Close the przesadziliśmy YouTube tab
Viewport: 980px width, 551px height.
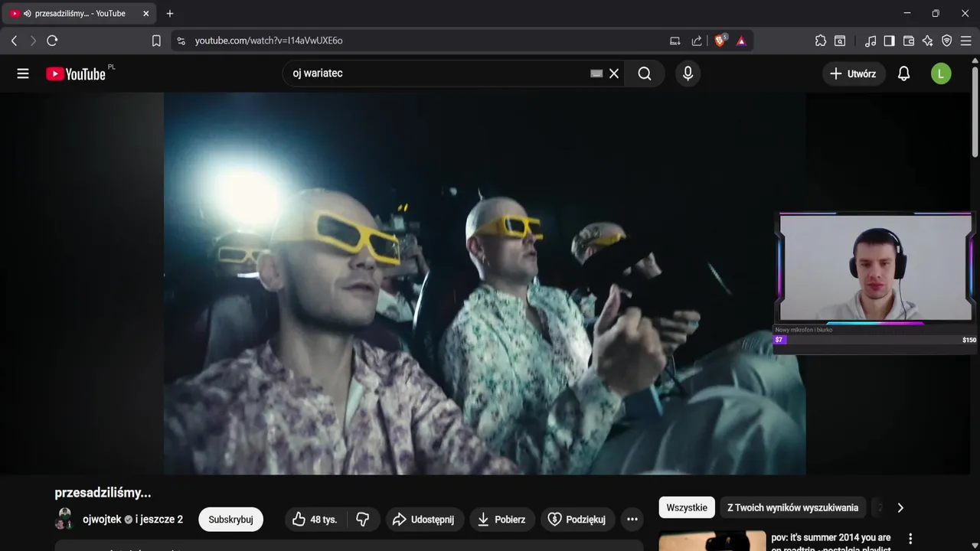pyautogui.click(x=146, y=14)
